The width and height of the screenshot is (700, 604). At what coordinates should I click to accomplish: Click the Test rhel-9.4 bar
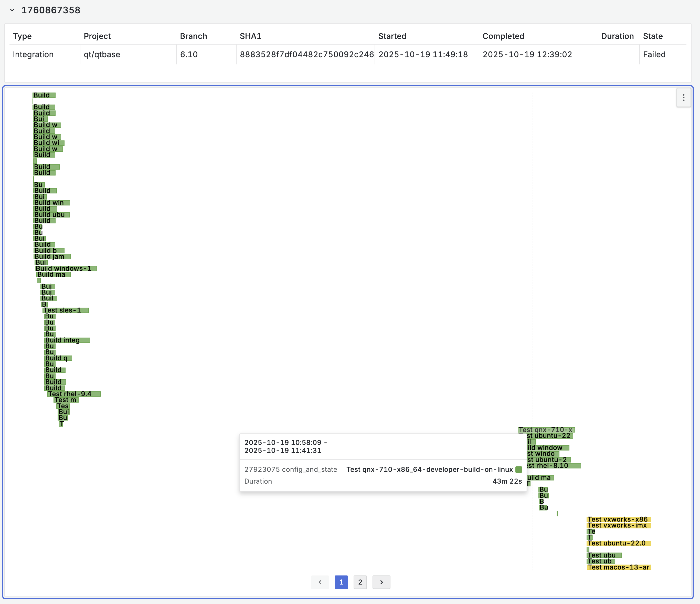74,394
